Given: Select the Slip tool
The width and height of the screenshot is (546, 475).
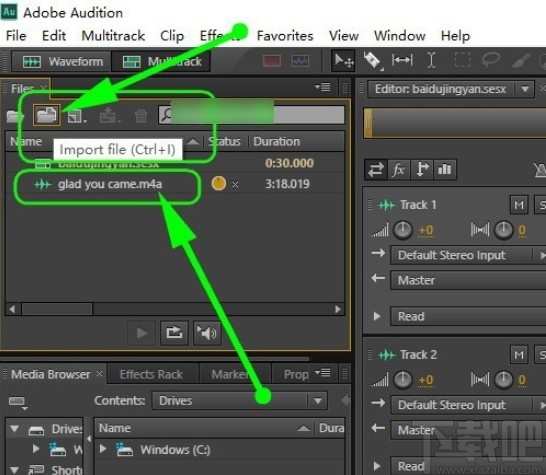Looking at the screenshot, I should point(402,60).
